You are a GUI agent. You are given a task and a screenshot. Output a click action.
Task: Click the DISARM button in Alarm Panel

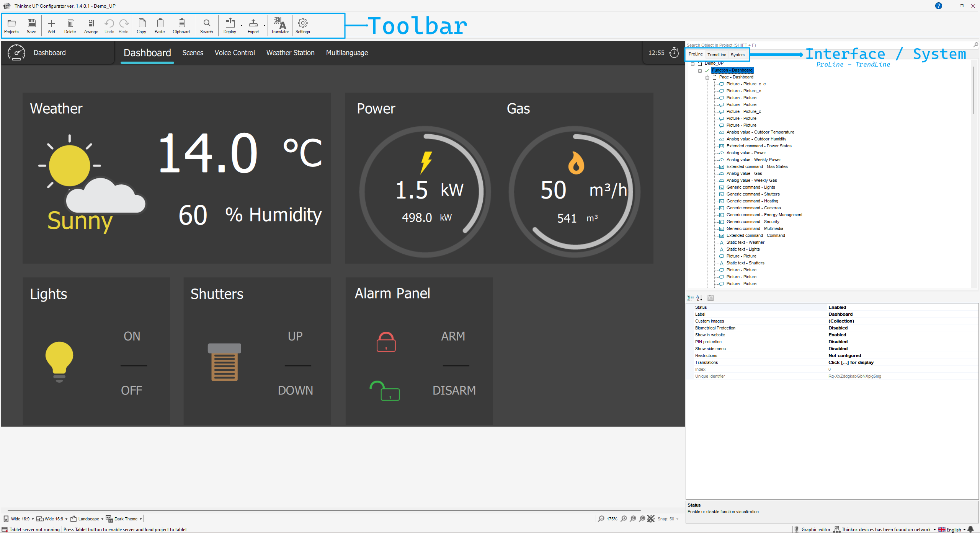454,390
